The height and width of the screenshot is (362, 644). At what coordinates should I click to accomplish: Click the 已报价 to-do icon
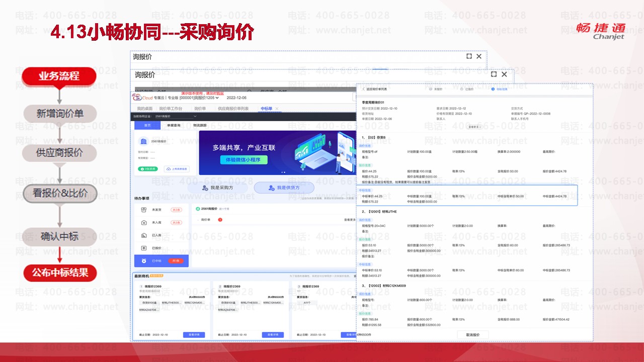tap(144, 248)
